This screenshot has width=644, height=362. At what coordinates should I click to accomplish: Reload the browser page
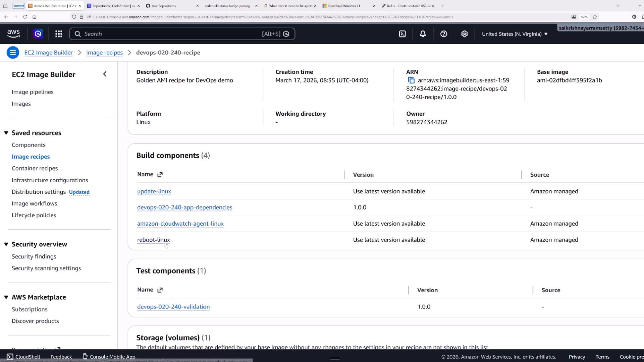[x=25, y=17]
